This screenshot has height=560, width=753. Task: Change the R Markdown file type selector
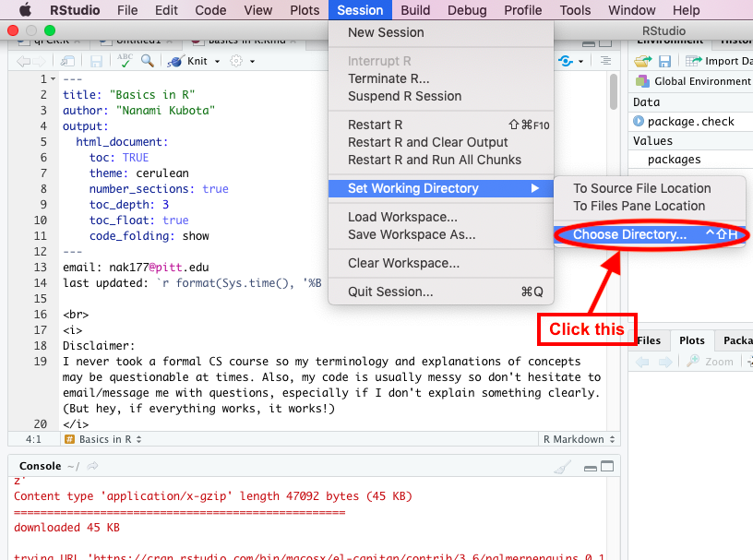(579, 439)
